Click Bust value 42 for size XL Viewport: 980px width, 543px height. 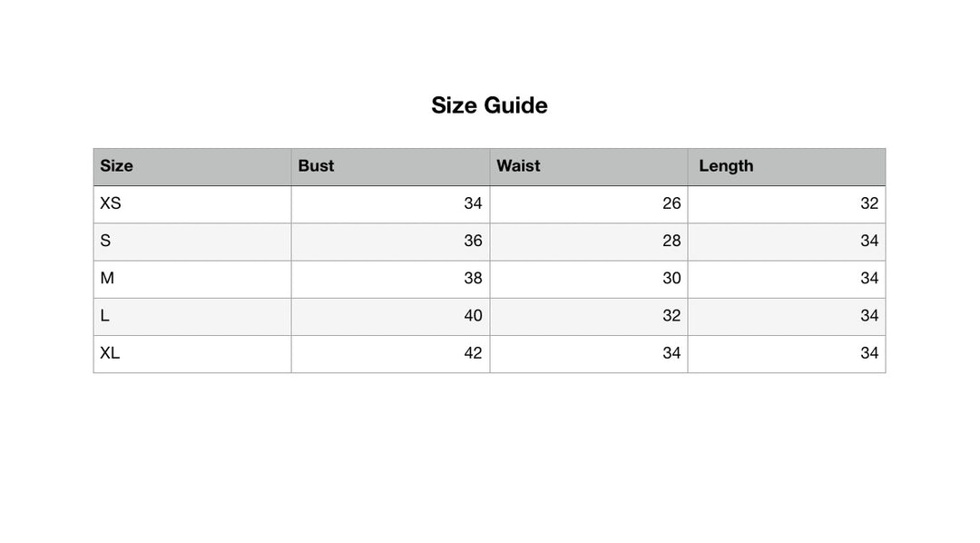[x=473, y=352]
